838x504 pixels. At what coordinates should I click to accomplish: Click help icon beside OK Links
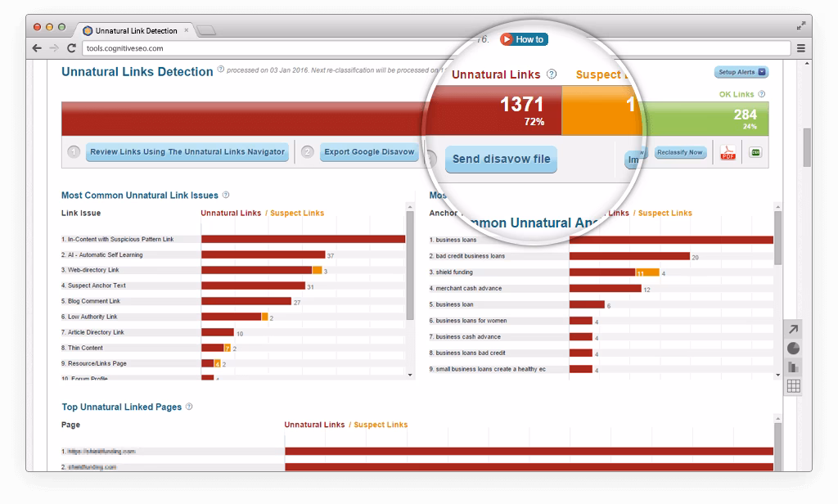pos(762,94)
